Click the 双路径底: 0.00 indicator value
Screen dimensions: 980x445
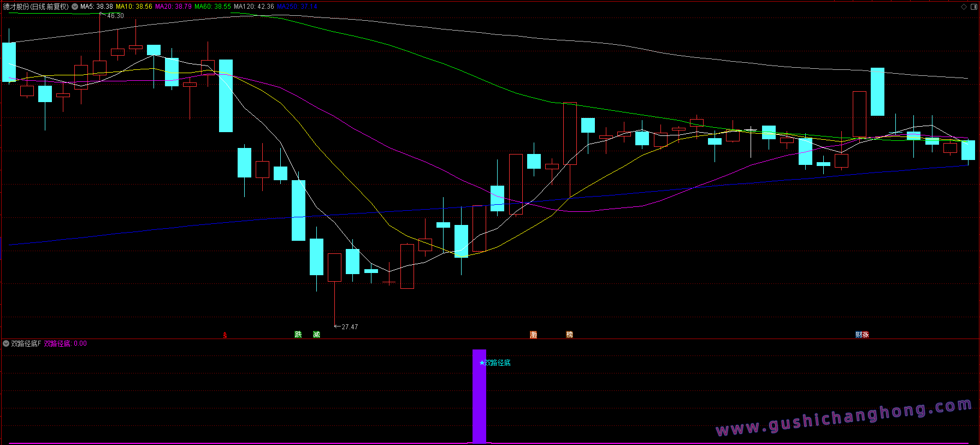point(66,343)
